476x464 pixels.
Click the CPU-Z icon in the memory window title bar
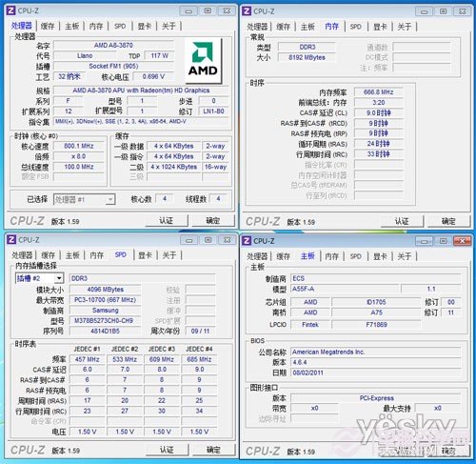[x=247, y=11]
